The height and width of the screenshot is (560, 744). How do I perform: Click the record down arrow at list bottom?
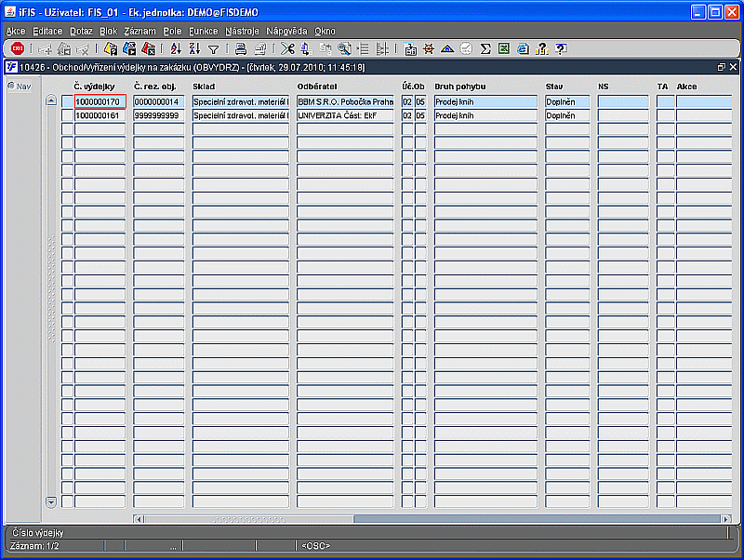[51, 501]
